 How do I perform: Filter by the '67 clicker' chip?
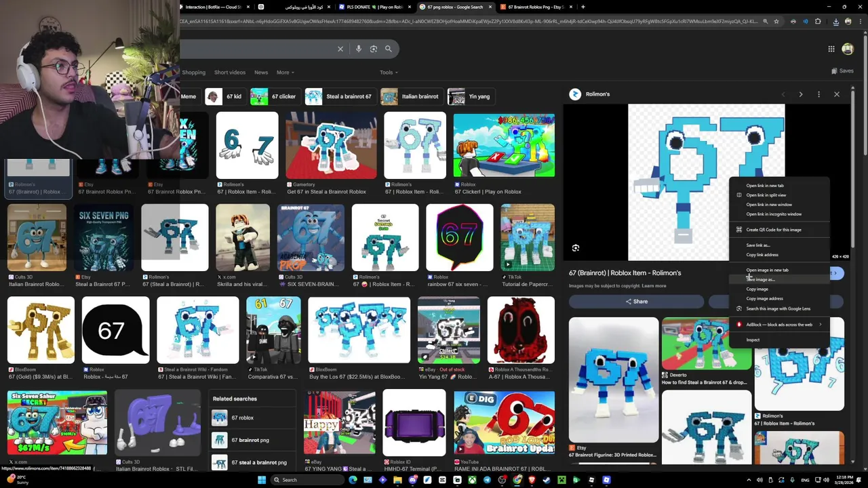pos(274,96)
